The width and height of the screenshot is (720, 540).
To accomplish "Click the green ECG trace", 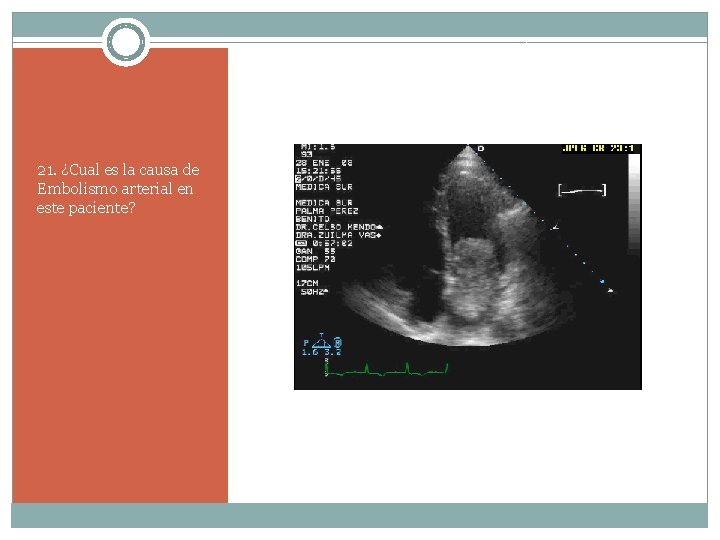I will 386,370.
